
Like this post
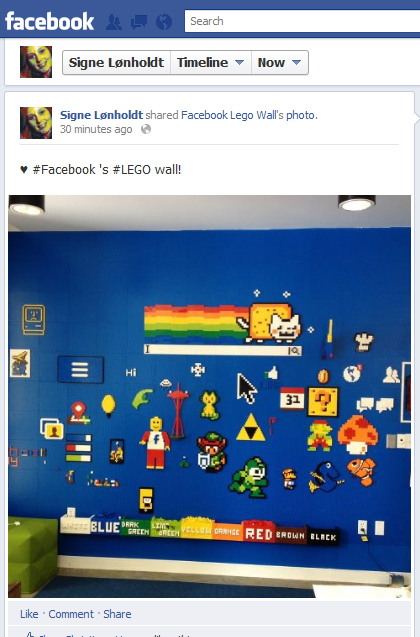click(29, 614)
